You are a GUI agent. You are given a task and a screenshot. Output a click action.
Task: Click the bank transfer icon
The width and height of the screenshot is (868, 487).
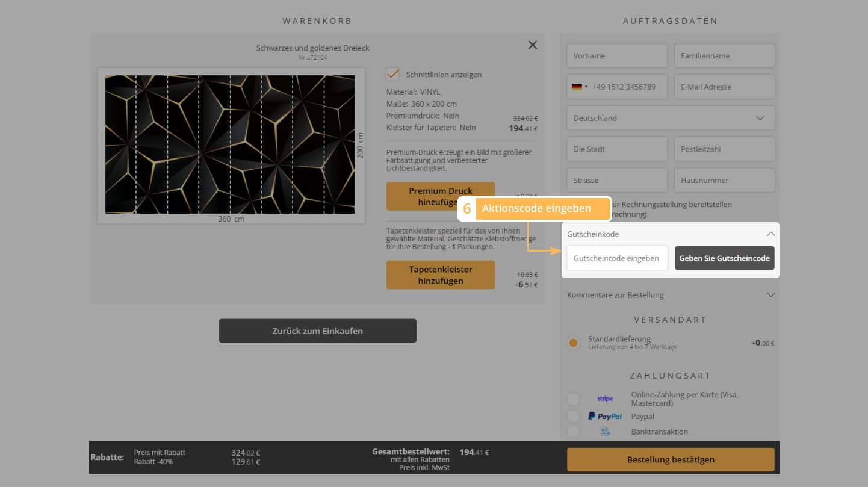[604, 432]
